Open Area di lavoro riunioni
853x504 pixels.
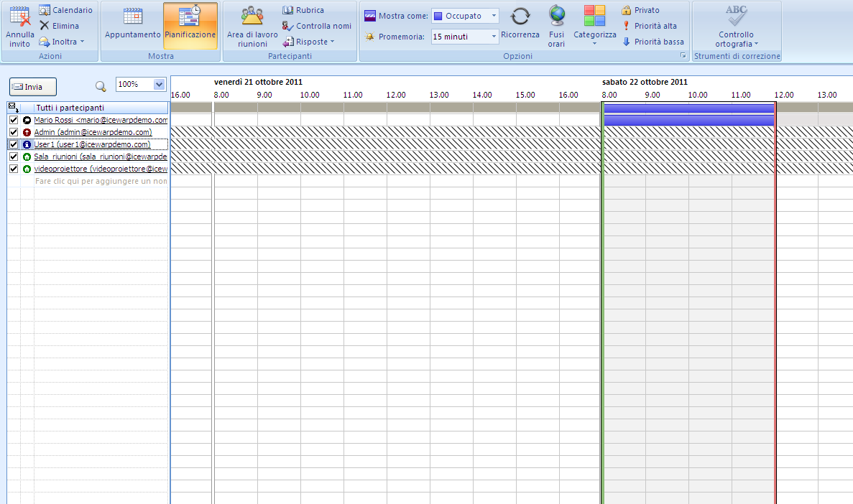[252, 26]
